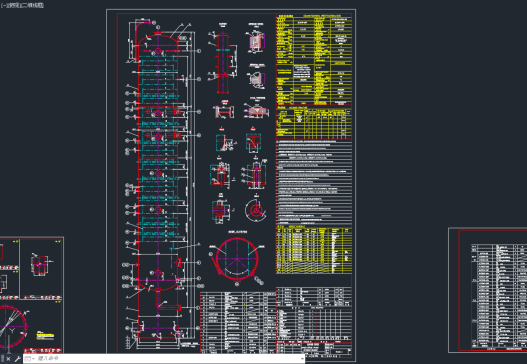This screenshot has height=364, width=527.
Task: Select the circular plan view drawing
Action: click(x=237, y=259)
